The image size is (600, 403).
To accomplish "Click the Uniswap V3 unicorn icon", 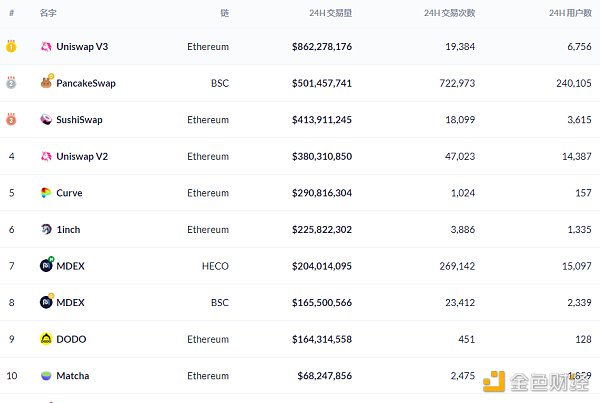I will (x=46, y=47).
